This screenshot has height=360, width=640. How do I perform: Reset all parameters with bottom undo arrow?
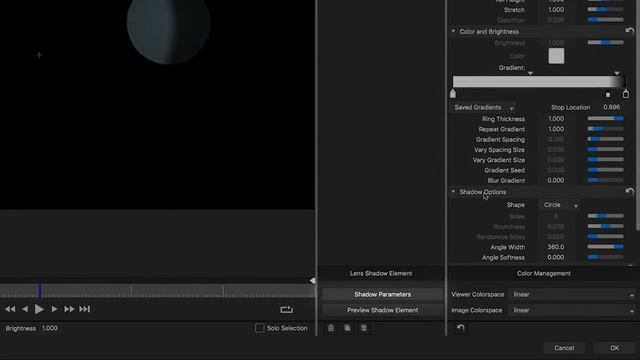[461, 328]
